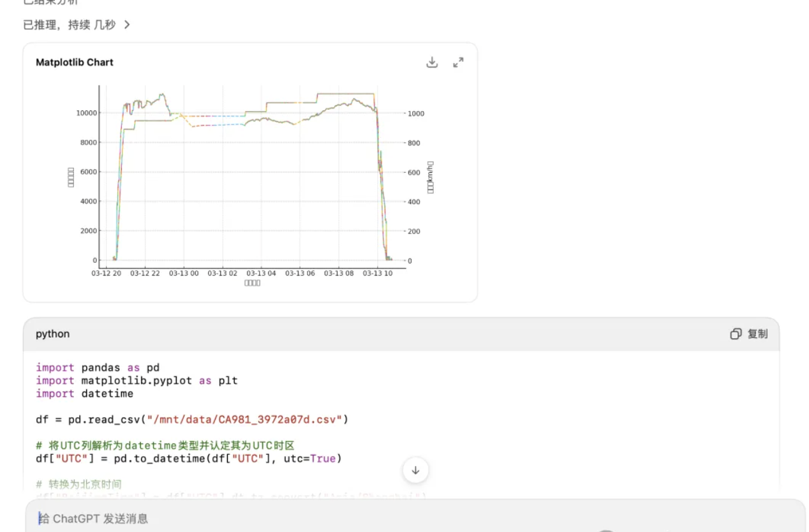Click the 转换为北京时间 comment line
This screenshot has width=809, height=532.
click(x=79, y=485)
